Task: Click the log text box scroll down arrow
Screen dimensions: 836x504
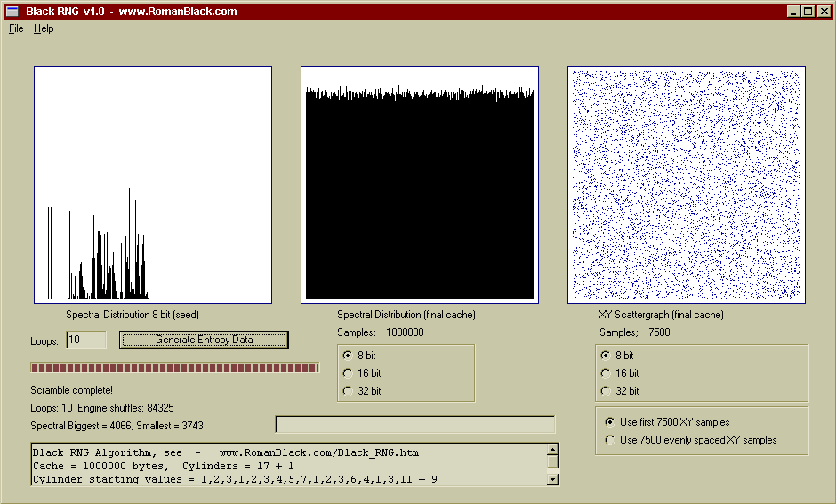Action: pyautogui.click(x=552, y=479)
